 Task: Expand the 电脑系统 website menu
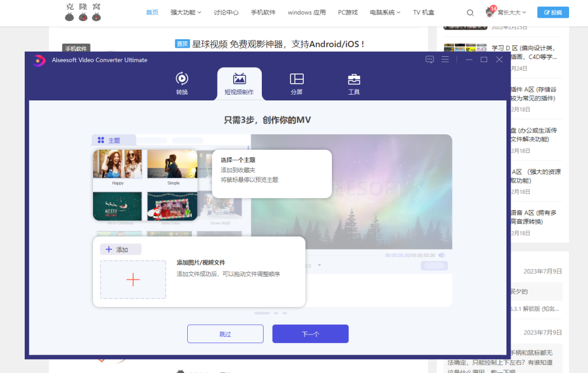point(385,13)
